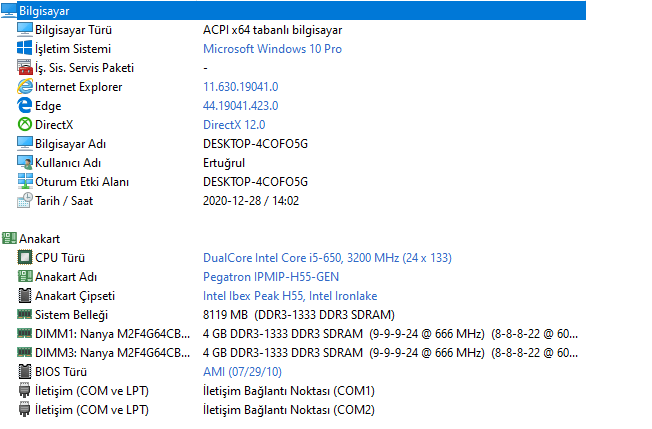
Task: Click the DESKTOP-4COFO5G value beside Oturum Etki Alanı
Action: click(x=255, y=182)
